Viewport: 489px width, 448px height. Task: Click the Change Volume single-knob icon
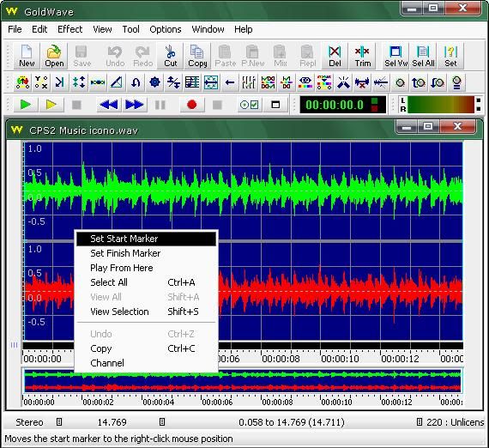[400, 82]
